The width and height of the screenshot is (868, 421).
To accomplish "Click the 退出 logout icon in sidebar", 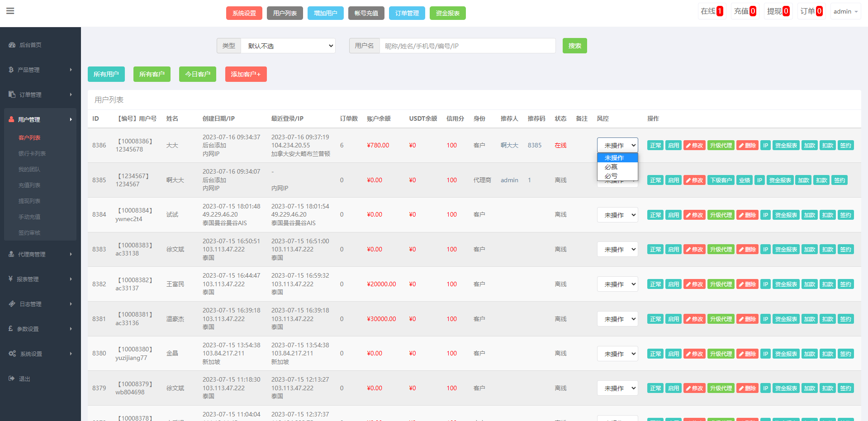I will tap(12, 378).
